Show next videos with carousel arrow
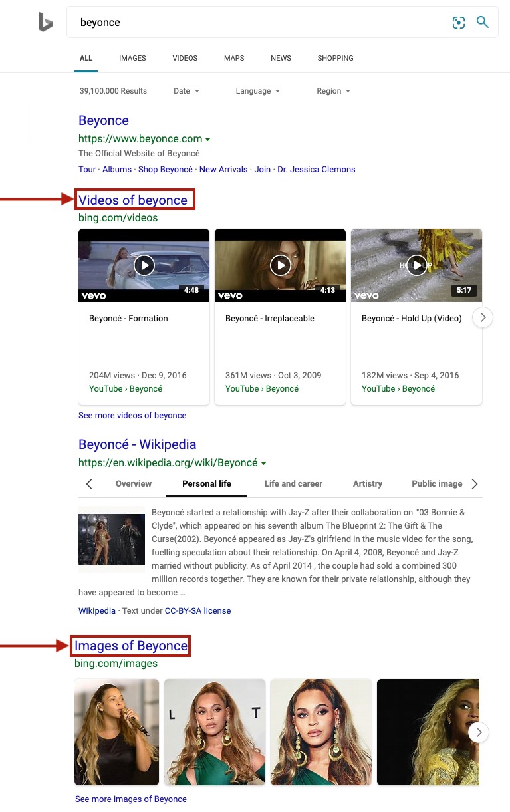The height and width of the screenshot is (812, 510). click(483, 318)
